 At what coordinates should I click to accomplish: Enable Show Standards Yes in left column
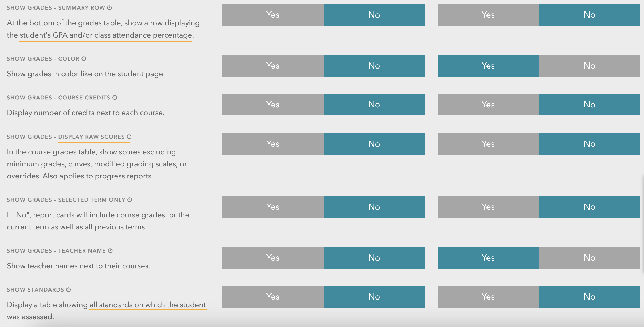[x=273, y=297]
